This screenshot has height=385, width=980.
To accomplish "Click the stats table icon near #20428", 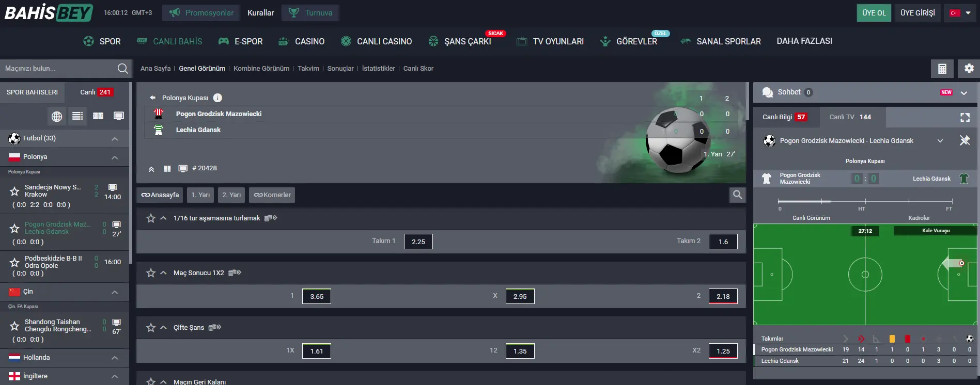I will click(167, 169).
